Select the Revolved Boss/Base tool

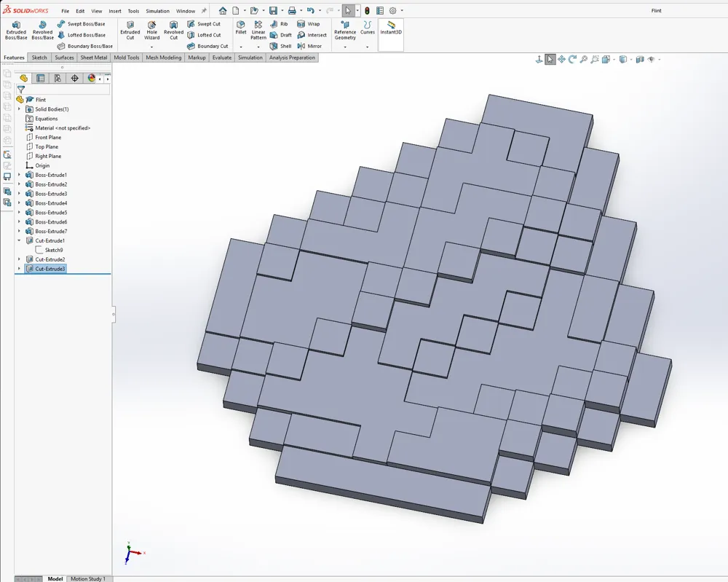click(x=42, y=30)
